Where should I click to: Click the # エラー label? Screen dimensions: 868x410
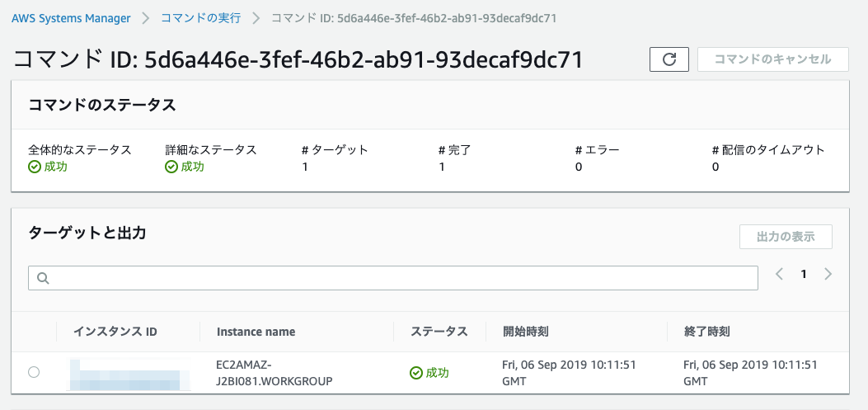coord(598,149)
